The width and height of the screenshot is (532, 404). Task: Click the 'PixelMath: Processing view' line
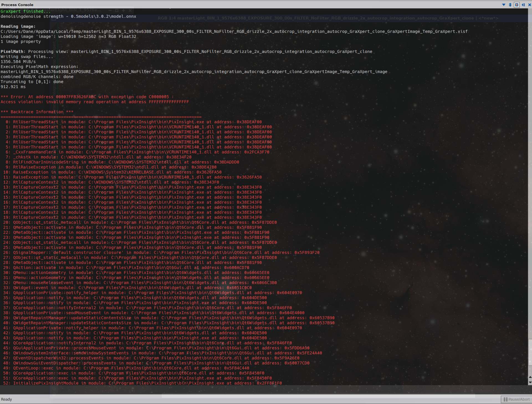186,52
